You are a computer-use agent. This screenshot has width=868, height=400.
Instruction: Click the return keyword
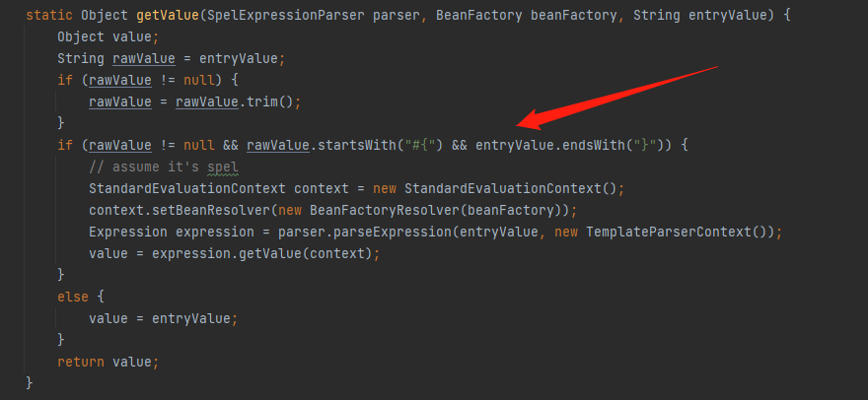tap(81, 360)
